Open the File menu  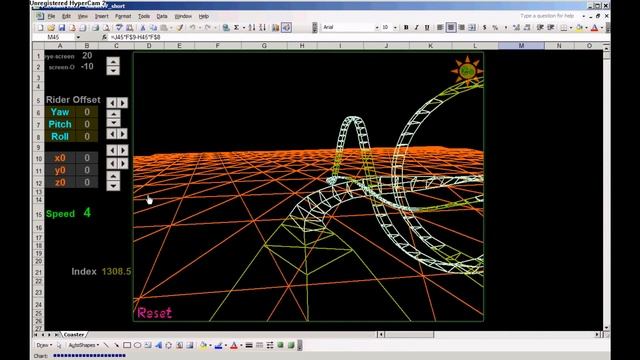51,16
